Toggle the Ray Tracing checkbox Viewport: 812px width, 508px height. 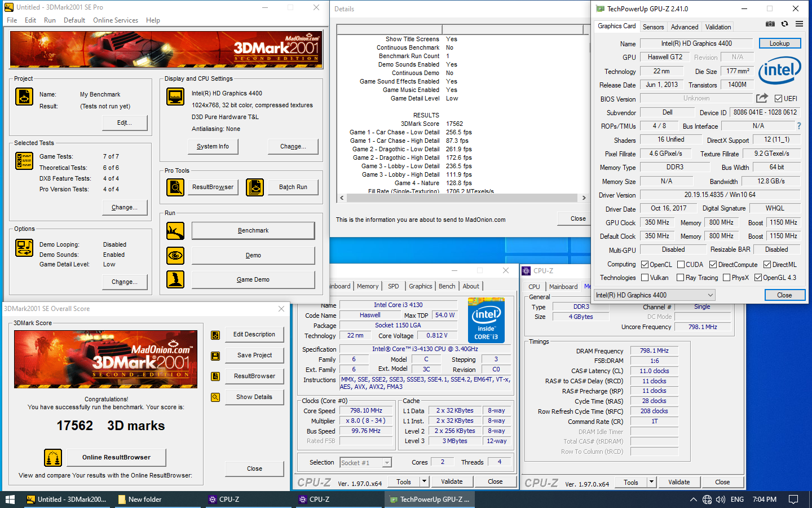coord(681,278)
